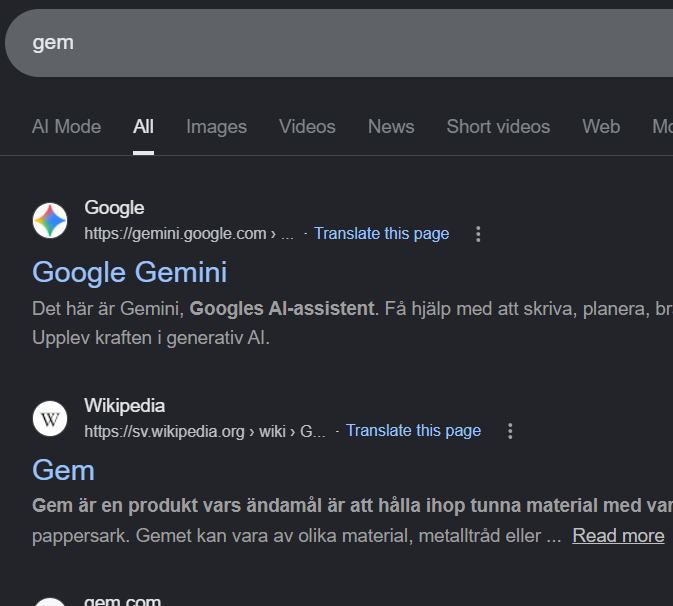Image resolution: width=673 pixels, height=606 pixels.
Task: Select the All results tab
Action: click(143, 127)
